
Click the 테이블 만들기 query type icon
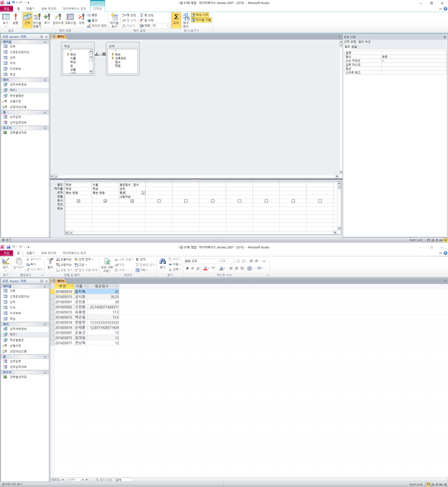pyautogui.click(x=37, y=19)
